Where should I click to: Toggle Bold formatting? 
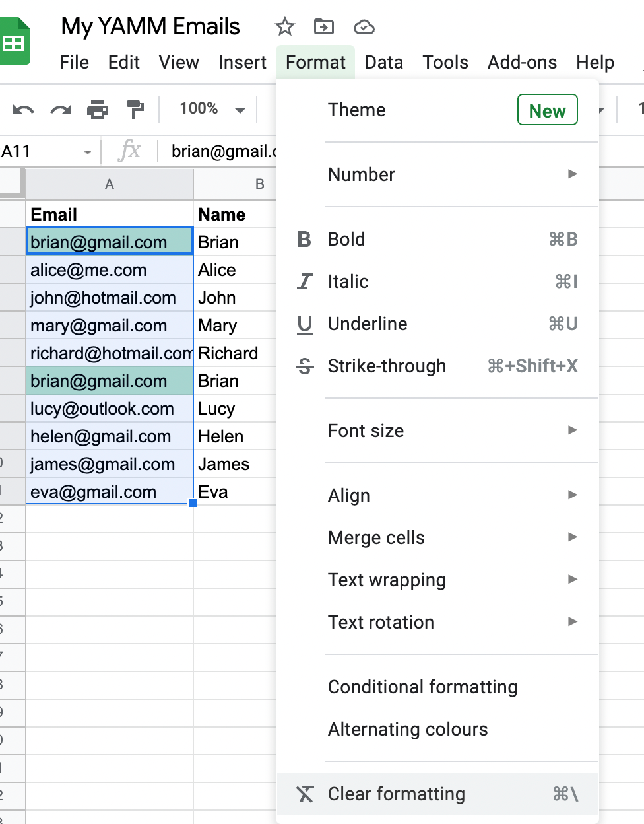[x=347, y=239]
